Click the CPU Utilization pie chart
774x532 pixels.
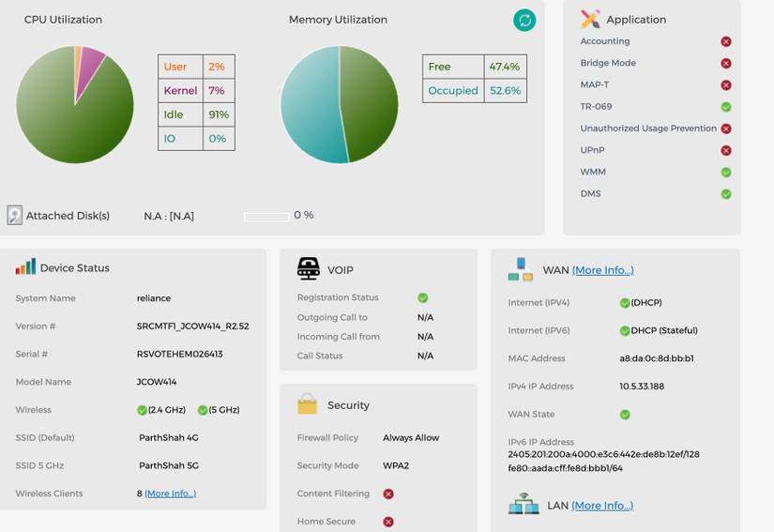pyautogui.click(x=75, y=105)
